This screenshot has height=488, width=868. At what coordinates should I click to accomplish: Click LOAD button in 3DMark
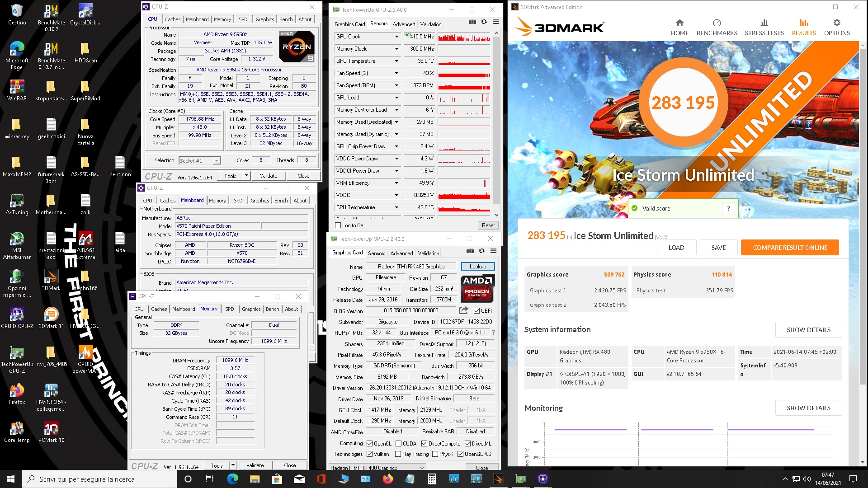[676, 248]
